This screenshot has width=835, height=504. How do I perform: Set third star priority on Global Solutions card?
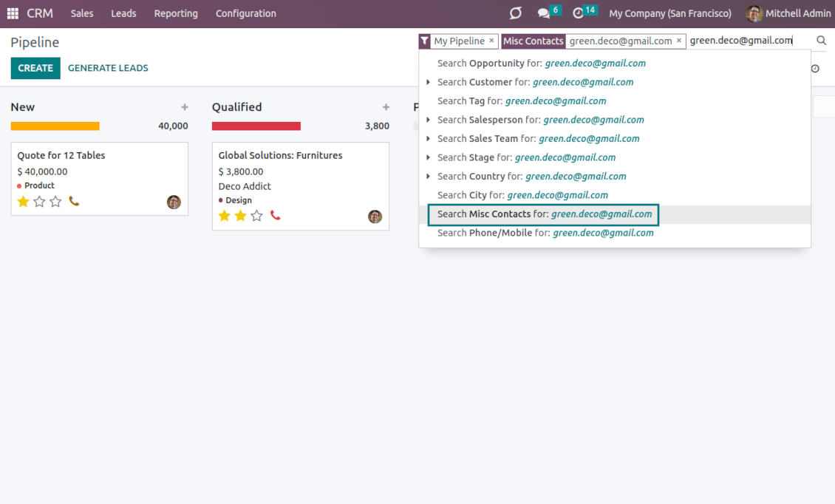click(x=256, y=216)
